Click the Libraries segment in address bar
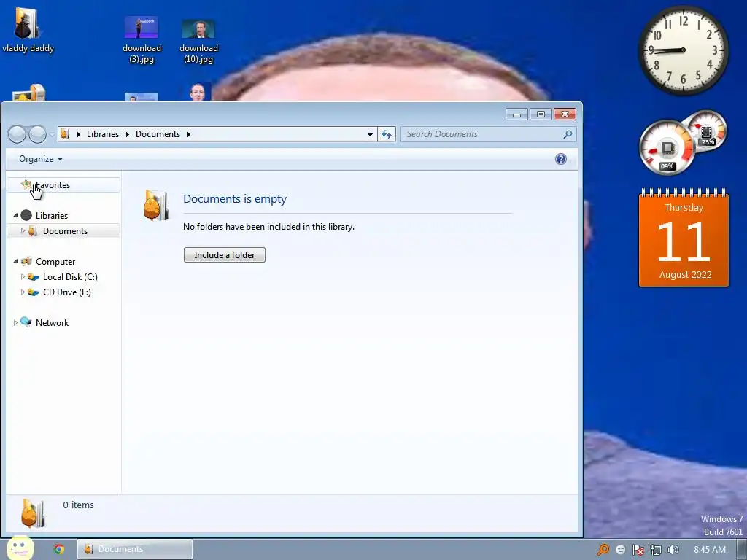The width and height of the screenshot is (747, 560). [x=102, y=134]
